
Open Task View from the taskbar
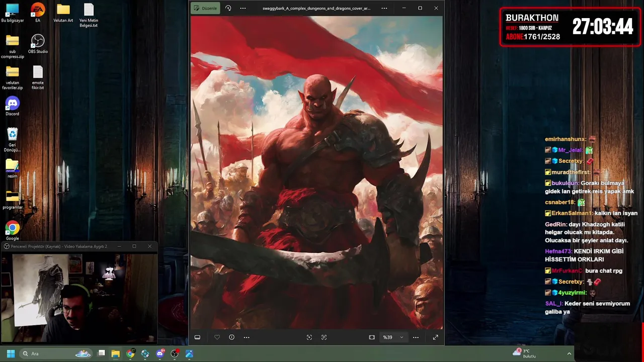(x=101, y=354)
